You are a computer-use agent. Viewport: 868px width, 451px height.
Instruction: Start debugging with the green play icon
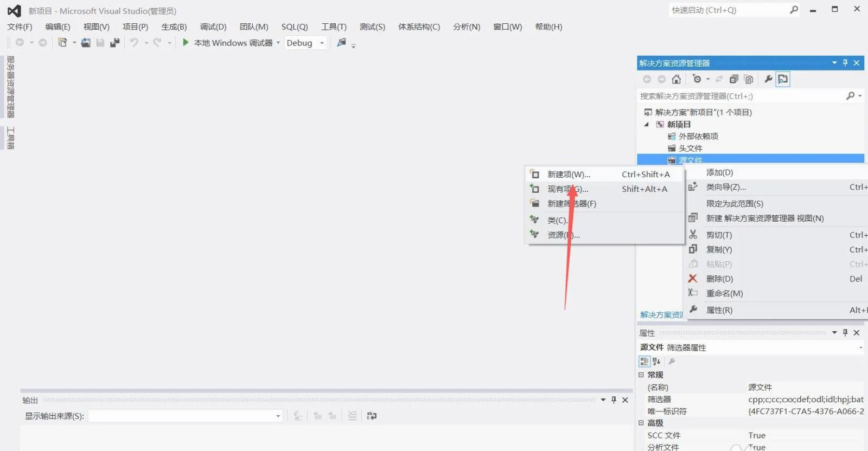[x=186, y=42]
